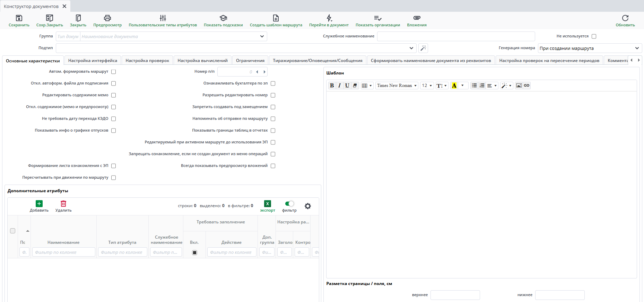Check the Не используется checkbox
644x302 pixels.
click(594, 36)
